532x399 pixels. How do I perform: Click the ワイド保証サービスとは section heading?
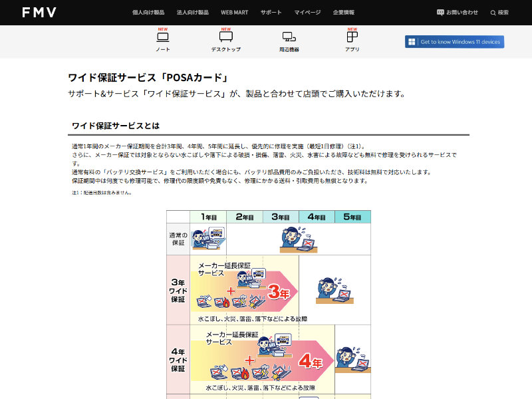click(116, 125)
